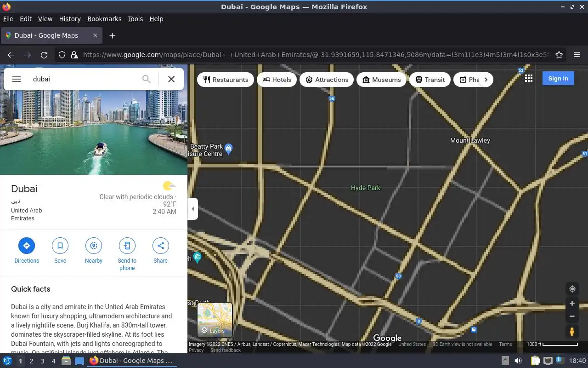Click the 18:40 clock
Screen dimensions: 588x368
click(x=577, y=361)
